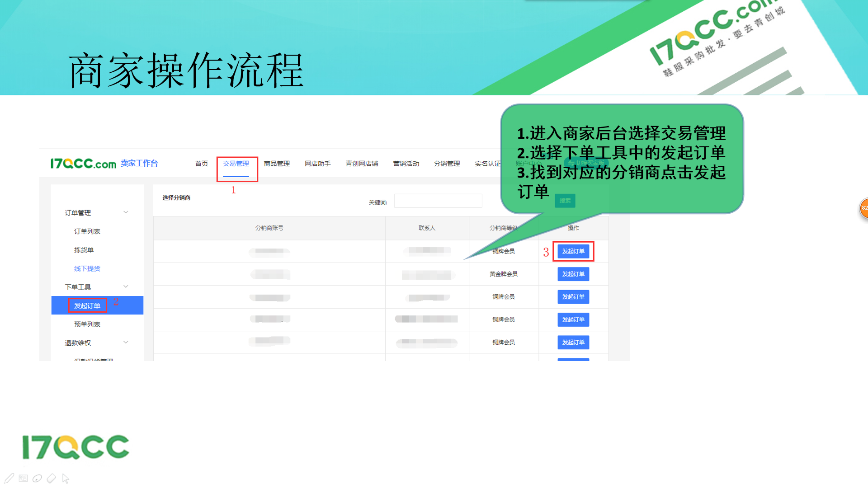Click the orange floating badge icon

[863, 208]
